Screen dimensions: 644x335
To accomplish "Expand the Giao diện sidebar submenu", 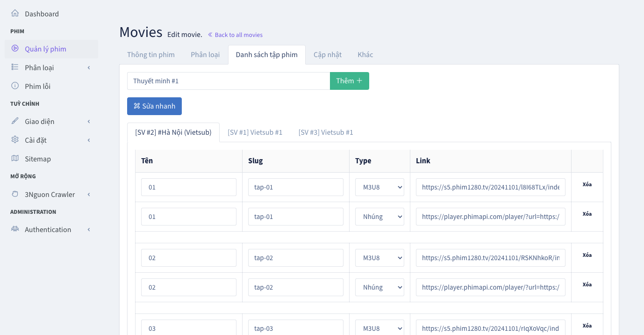I will (88, 121).
